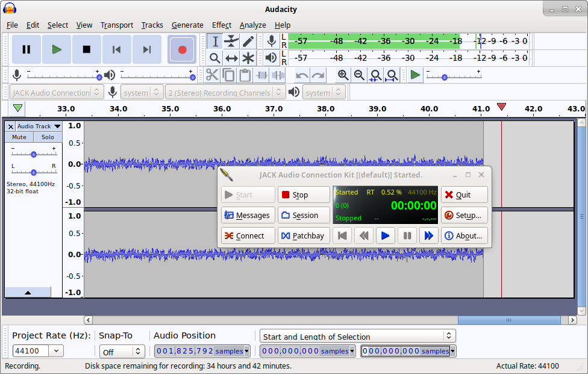Open Connect in the JACK window
The width and height of the screenshot is (588, 374).
click(x=248, y=235)
